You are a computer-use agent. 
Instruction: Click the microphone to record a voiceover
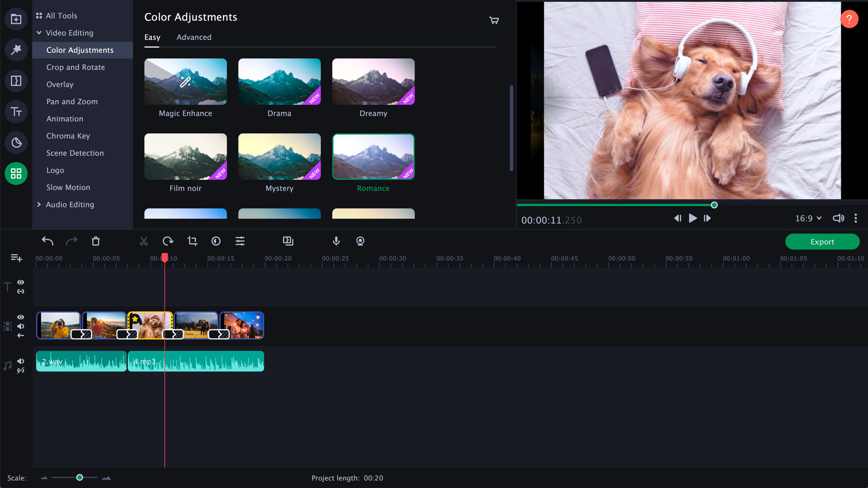pos(336,241)
